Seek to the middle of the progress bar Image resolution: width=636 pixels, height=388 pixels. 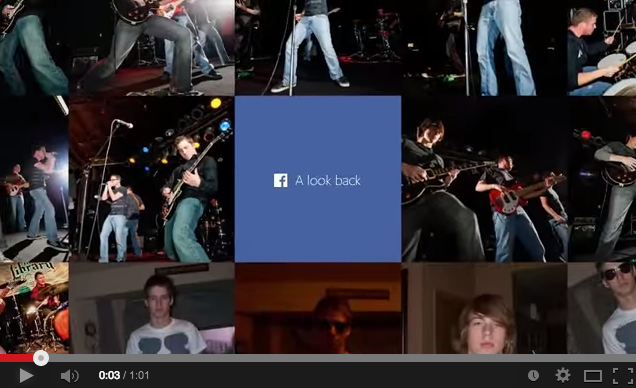318,358
